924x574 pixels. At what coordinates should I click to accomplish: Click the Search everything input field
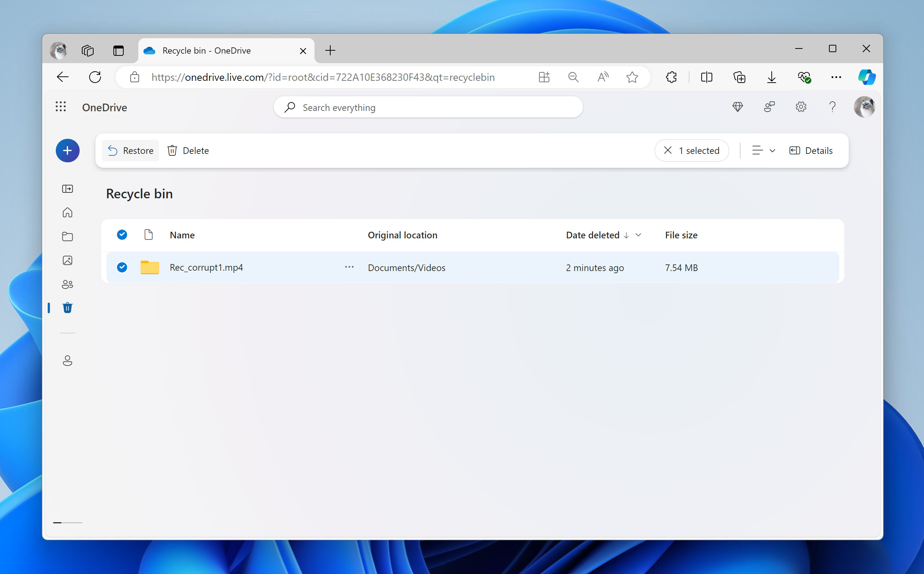(428, 107)
